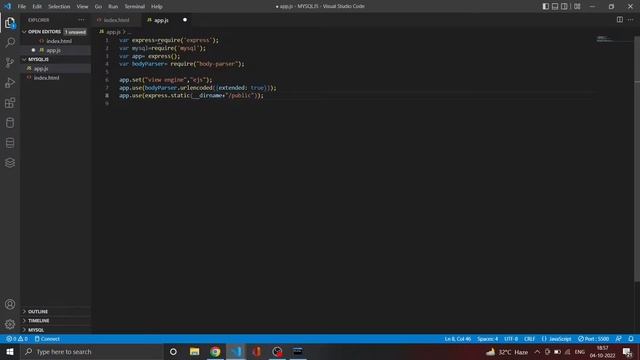Open the Edit menu
The image size is (640, 360).
tap(37, 7)
